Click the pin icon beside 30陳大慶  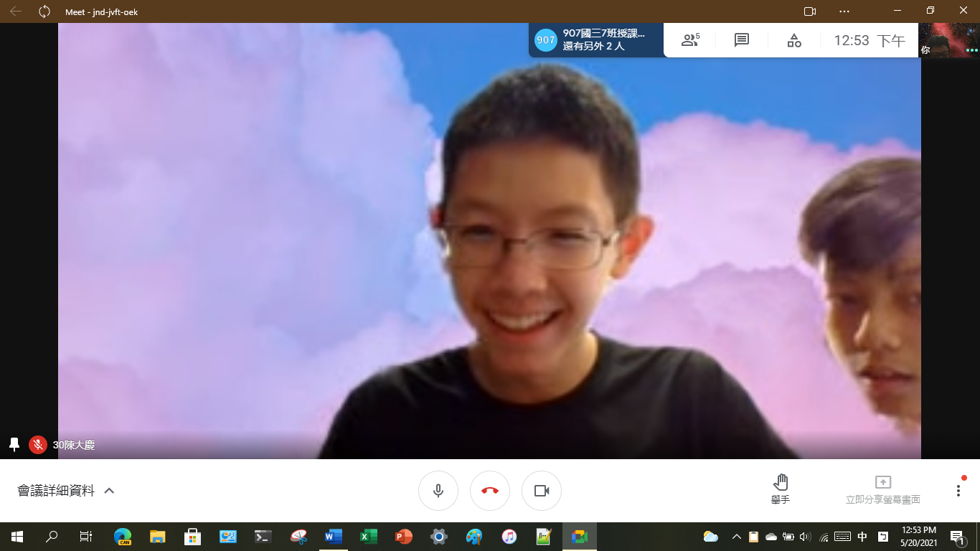point(14,445)
